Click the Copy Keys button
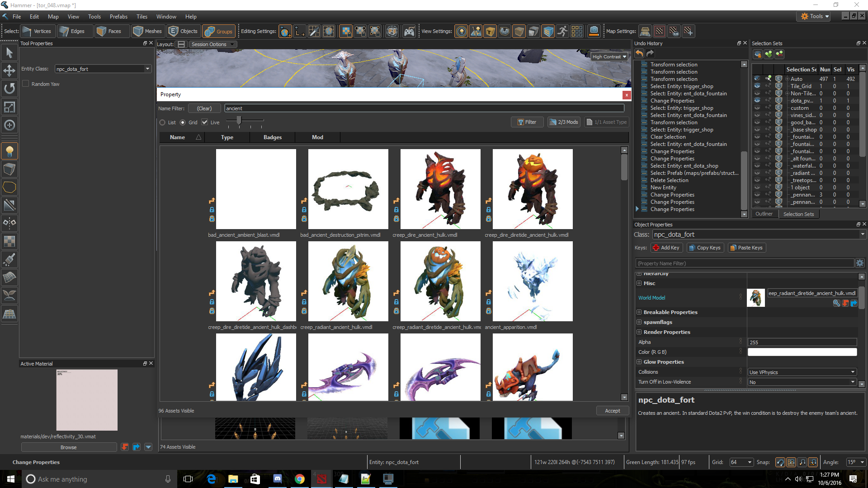The image size is (868, 488). [x=705, y=248]
